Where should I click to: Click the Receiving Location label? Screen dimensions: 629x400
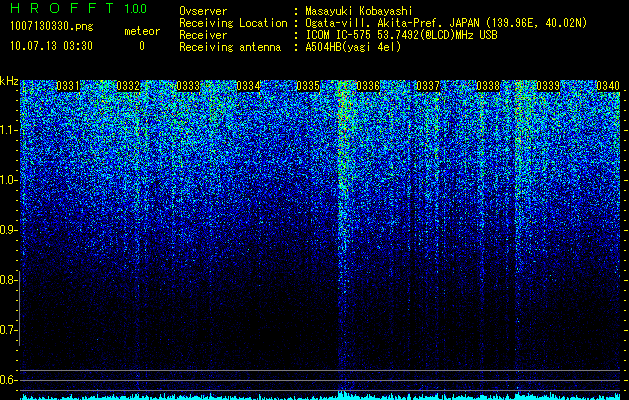coord(233,23)
